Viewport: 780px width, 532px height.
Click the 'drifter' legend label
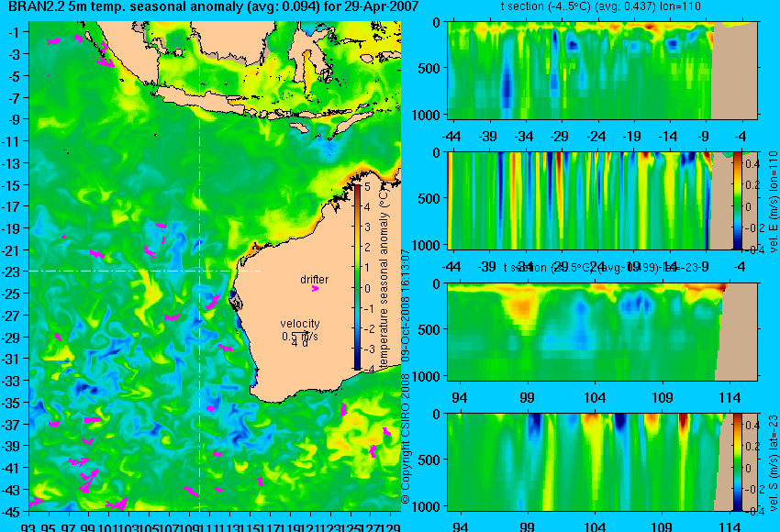tap(315, 280)
